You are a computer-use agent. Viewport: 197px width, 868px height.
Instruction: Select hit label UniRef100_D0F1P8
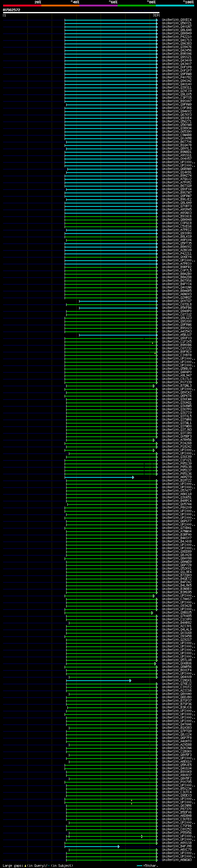click(177, 67)
